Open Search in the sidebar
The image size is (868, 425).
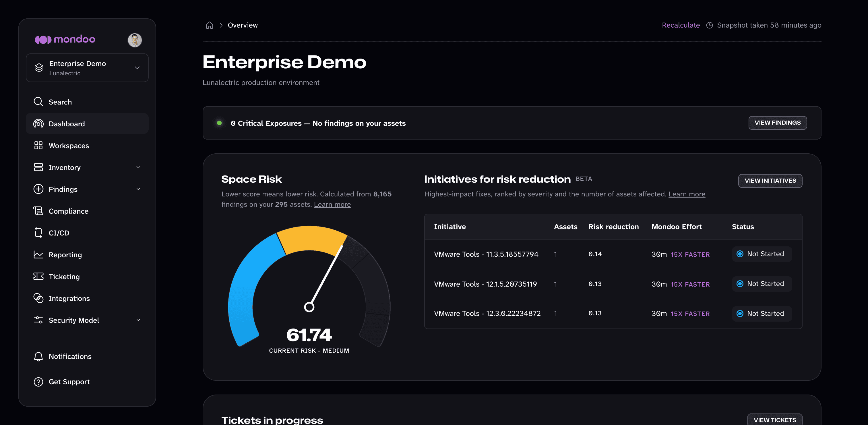coord(87,102)
